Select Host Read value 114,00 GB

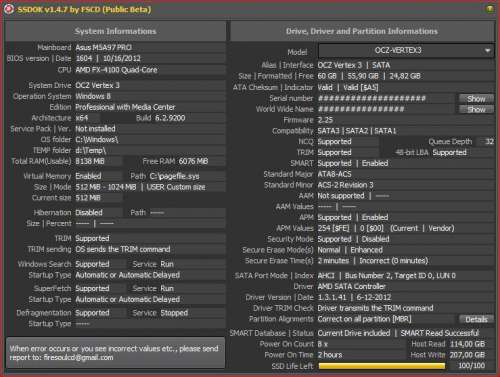tap(467, 344)
